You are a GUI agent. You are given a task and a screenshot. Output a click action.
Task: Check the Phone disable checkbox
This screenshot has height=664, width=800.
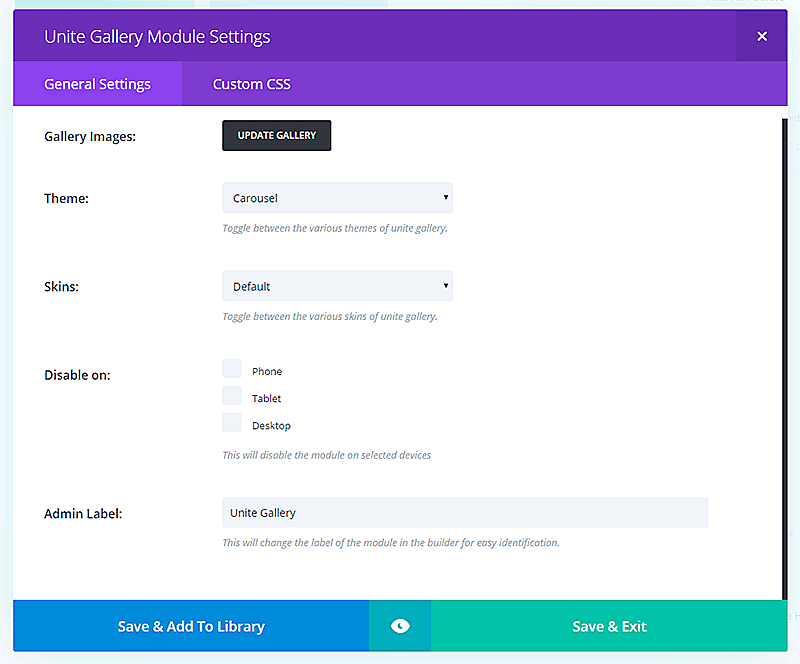point(232,368)
